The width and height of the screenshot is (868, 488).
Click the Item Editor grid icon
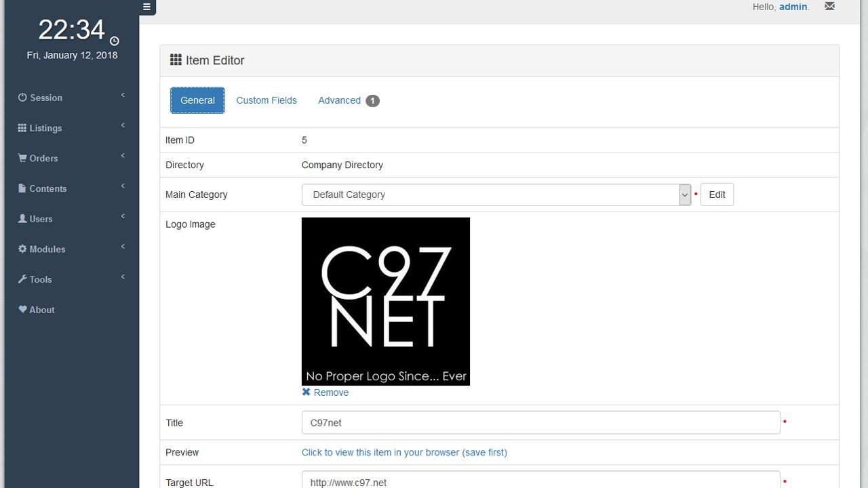(x=176, y=60)
